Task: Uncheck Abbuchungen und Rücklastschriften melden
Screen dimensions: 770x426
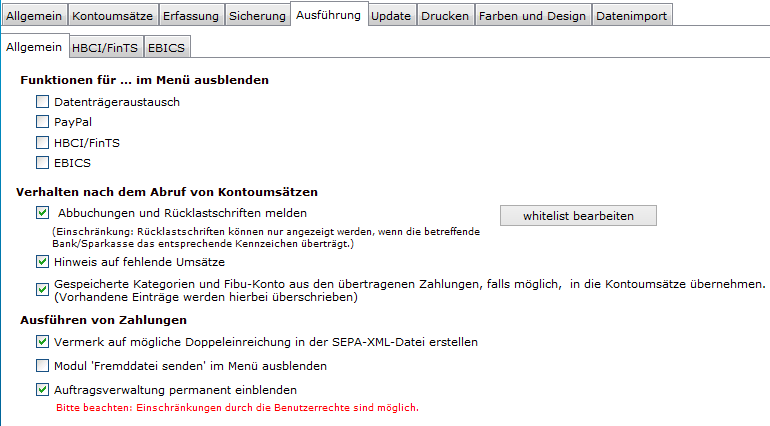Action: pos(42,213)
